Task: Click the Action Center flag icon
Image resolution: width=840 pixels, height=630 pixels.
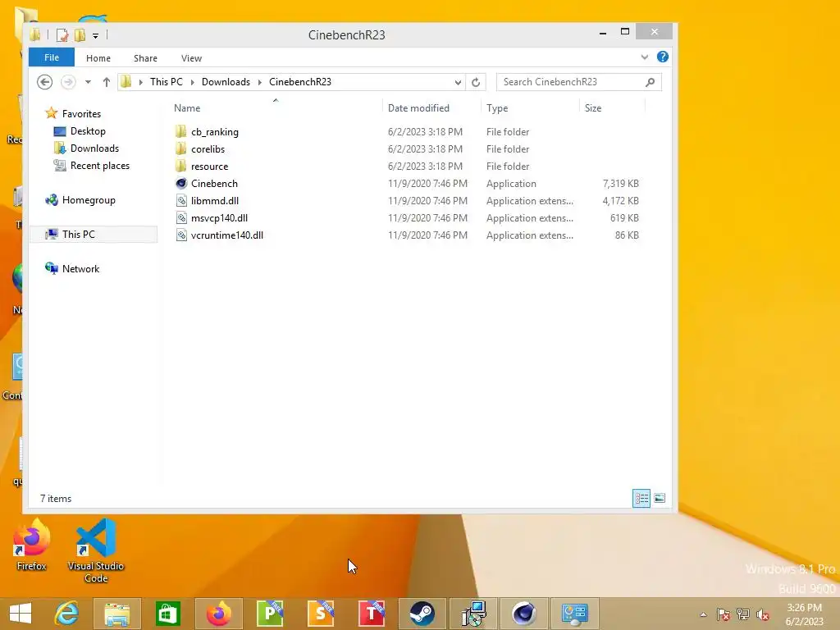Action: [x=724, y=614]
